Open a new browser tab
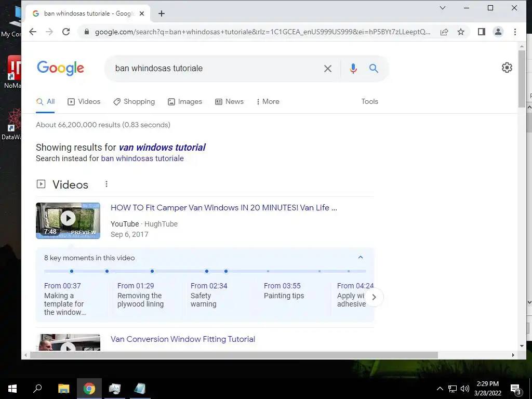 point(162,14)
